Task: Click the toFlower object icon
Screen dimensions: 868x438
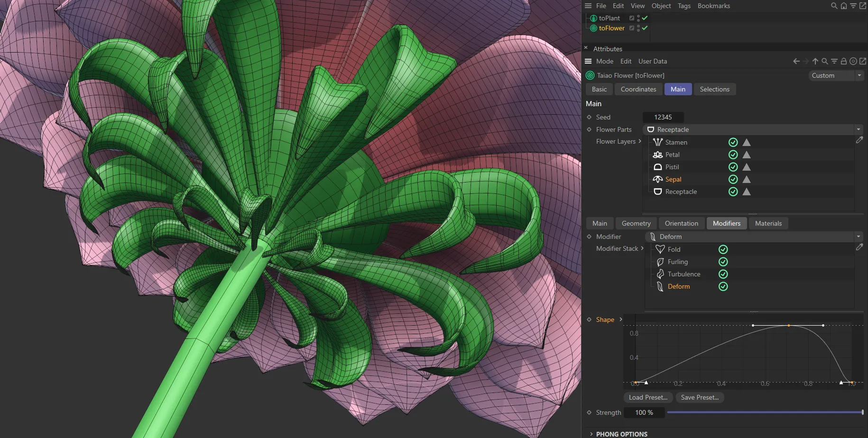Action: coord(593,28)
